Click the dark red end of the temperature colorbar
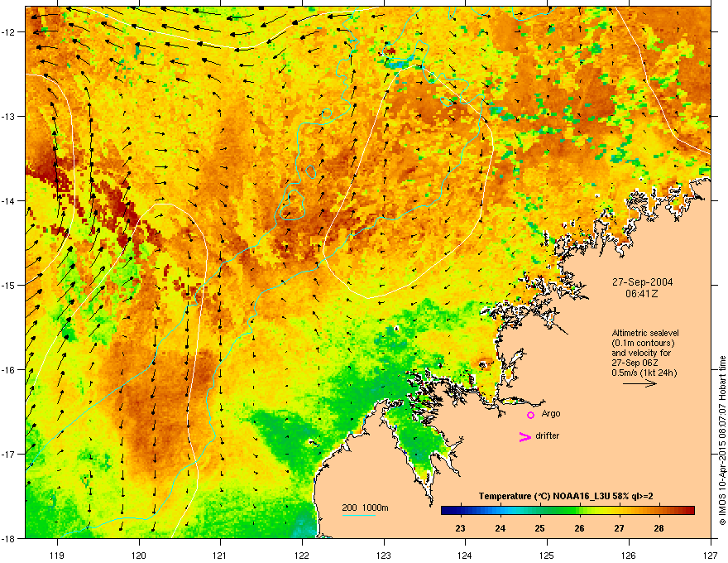This screenshot has width=728, height=563. pyautogui.click(x=690, y=510)
